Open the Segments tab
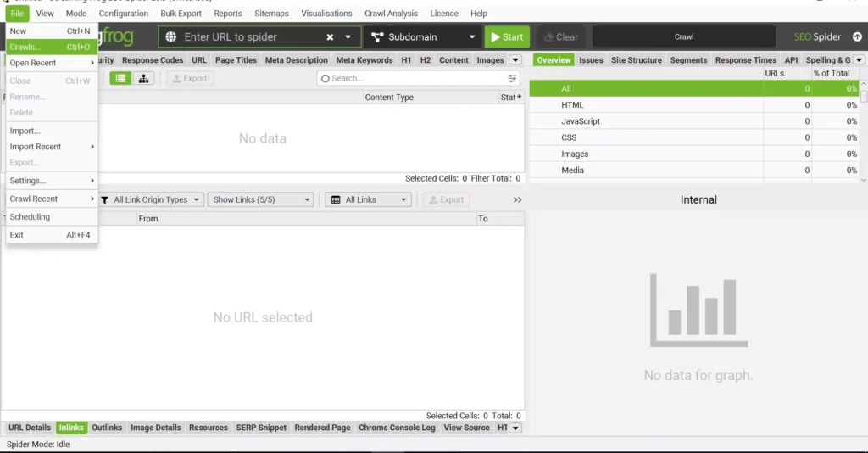868x453 pixels. (x=688, y=60)
